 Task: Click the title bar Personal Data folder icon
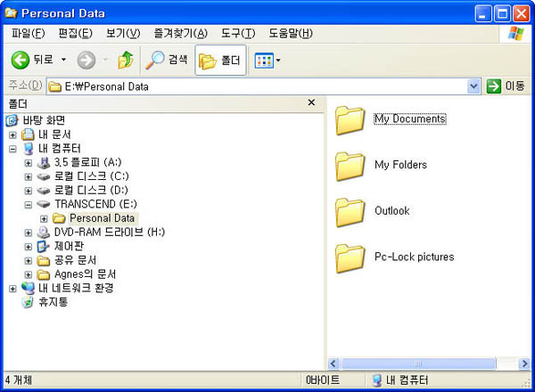(11, 13)
